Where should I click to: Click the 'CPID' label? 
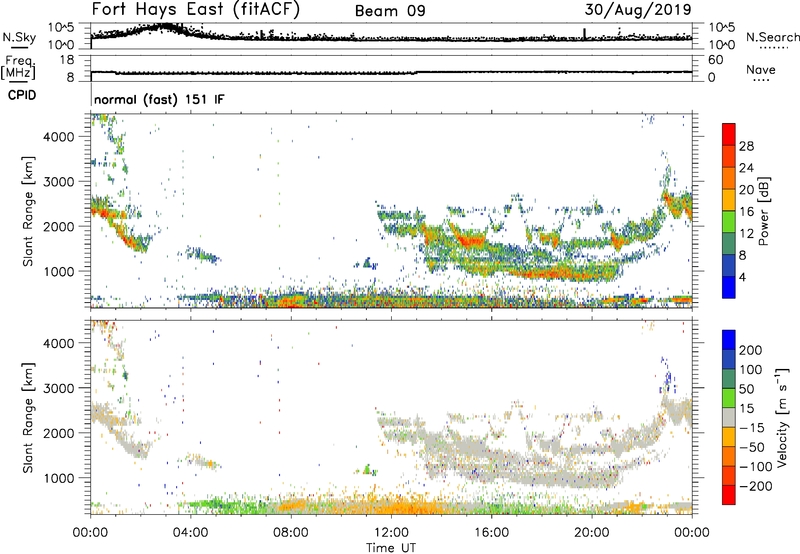click(22, 95)
